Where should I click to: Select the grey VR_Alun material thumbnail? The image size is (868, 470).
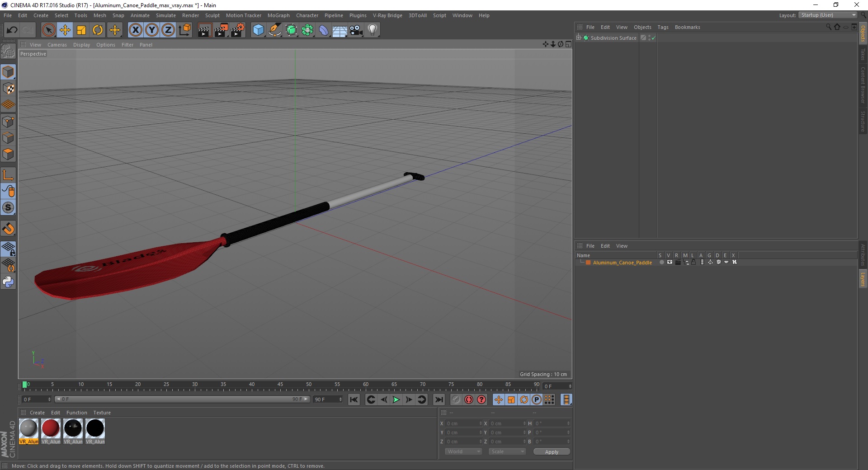pos(28,428)
